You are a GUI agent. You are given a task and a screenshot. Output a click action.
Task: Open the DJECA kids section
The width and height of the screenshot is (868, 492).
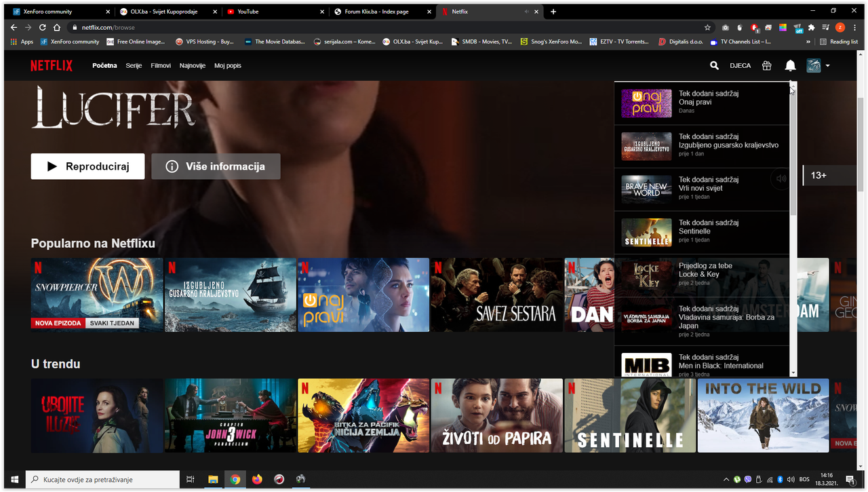[741, 66]
